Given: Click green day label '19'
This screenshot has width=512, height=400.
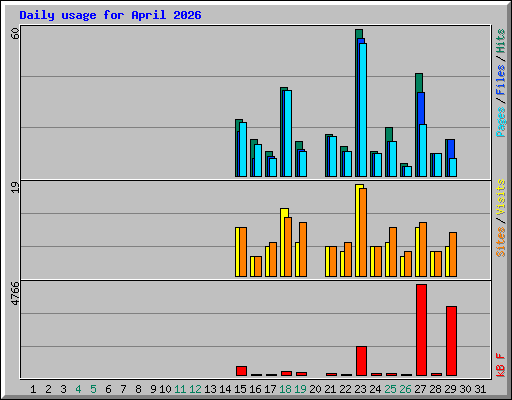Looking at the screenshot, I should (301, 389).
